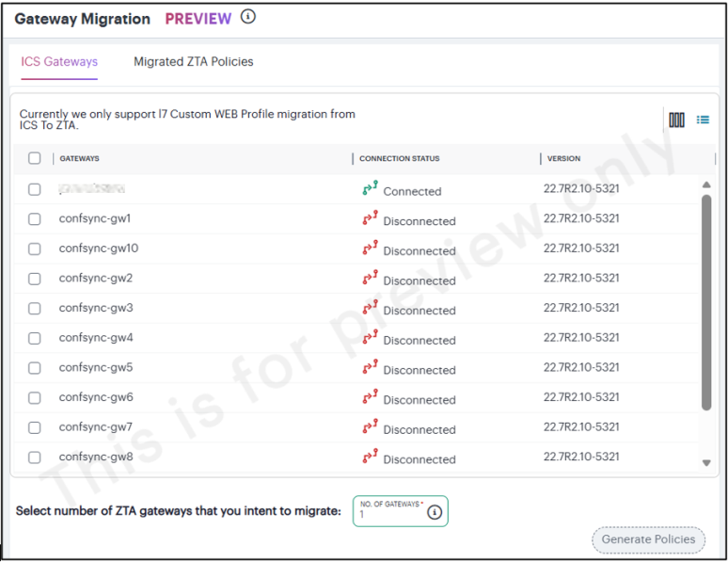Image resolution: width=728 pixels, height=562 pixels.
Task: Click the confsync-gw4 gateway name
Action: point(96,337)
